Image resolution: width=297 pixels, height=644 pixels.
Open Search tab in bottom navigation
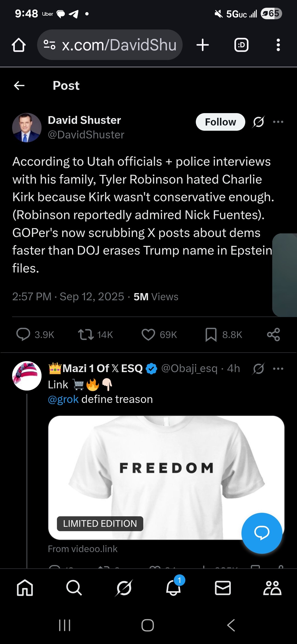[x=74, y=588]
